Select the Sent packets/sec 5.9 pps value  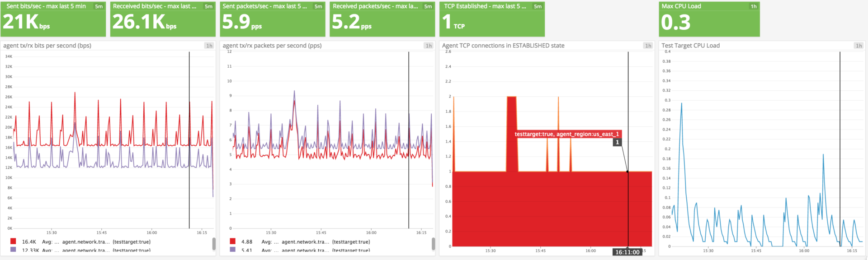[242, 22]
